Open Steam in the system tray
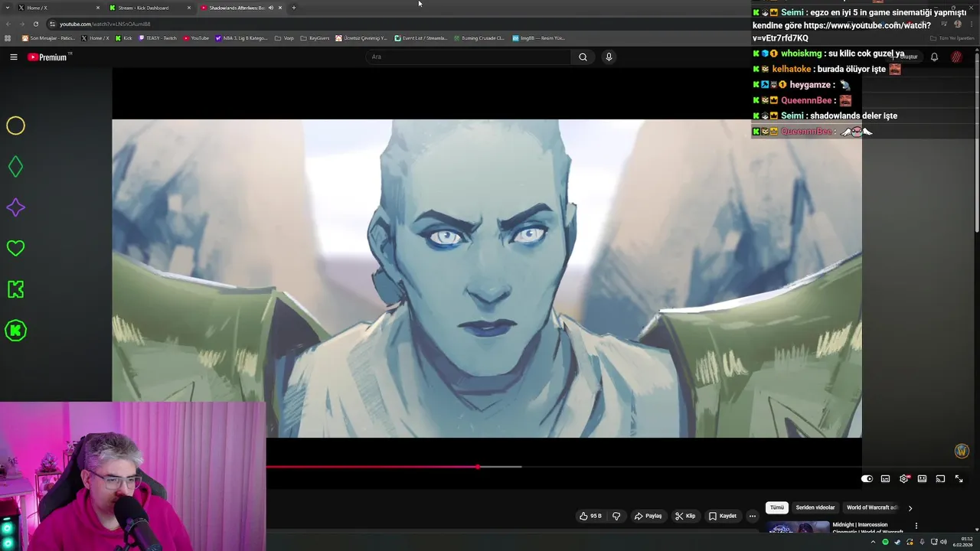The height and width of the screenshot is (551, 980). [897, 542]
